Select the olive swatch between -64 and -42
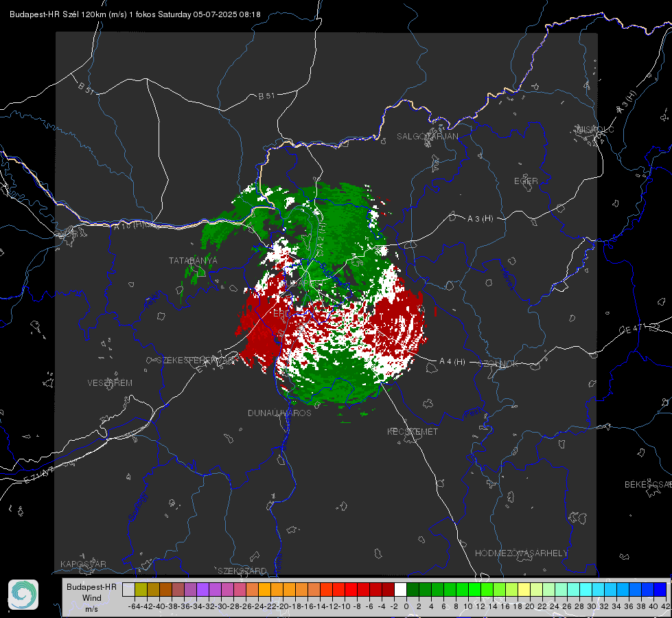Image resolution: width=672 pixels, height=618 pixels. point(141,590)
